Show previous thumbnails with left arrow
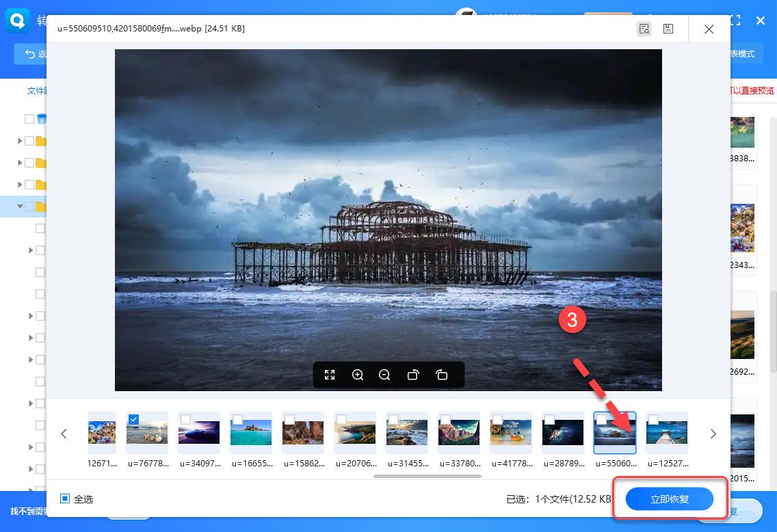 click(64, 434)
